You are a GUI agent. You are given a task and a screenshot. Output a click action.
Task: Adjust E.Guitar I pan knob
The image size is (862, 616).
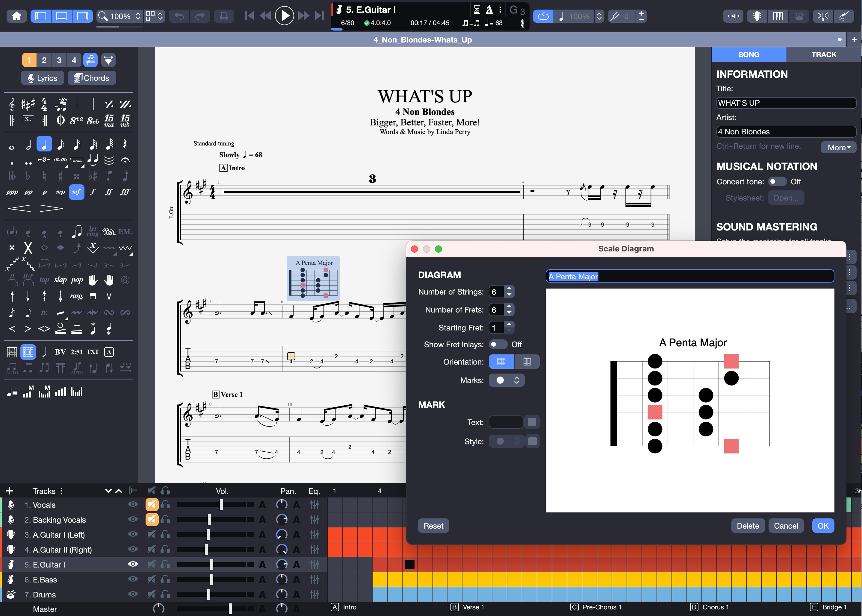(282, 565)
